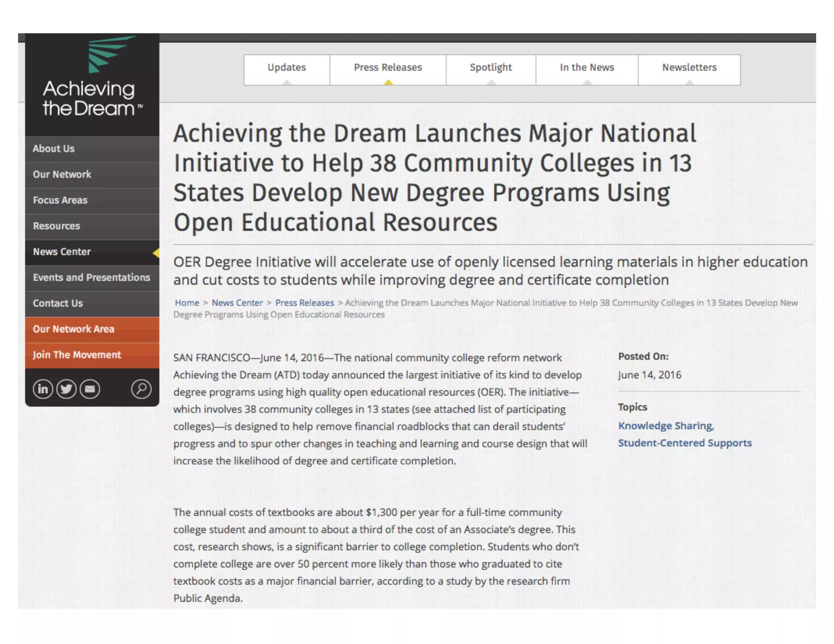
Task: Click the email envelope icon
Action: click(90, 389)
